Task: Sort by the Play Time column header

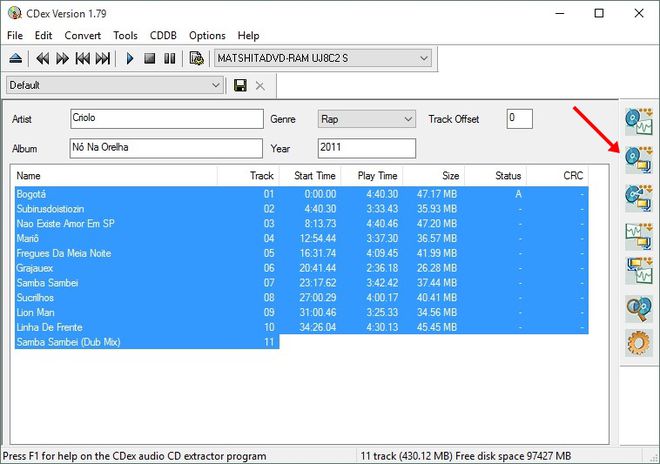Action: coord(372,176)
